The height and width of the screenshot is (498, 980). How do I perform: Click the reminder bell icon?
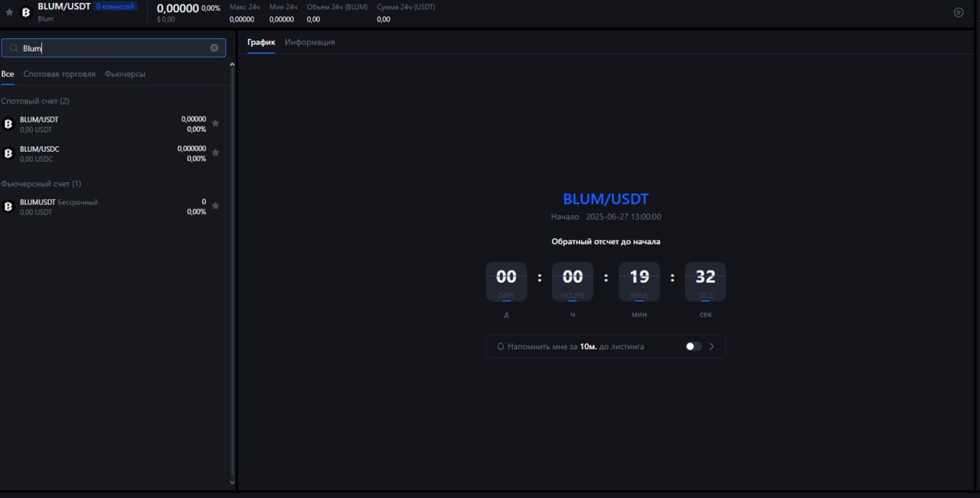point(501,346)
